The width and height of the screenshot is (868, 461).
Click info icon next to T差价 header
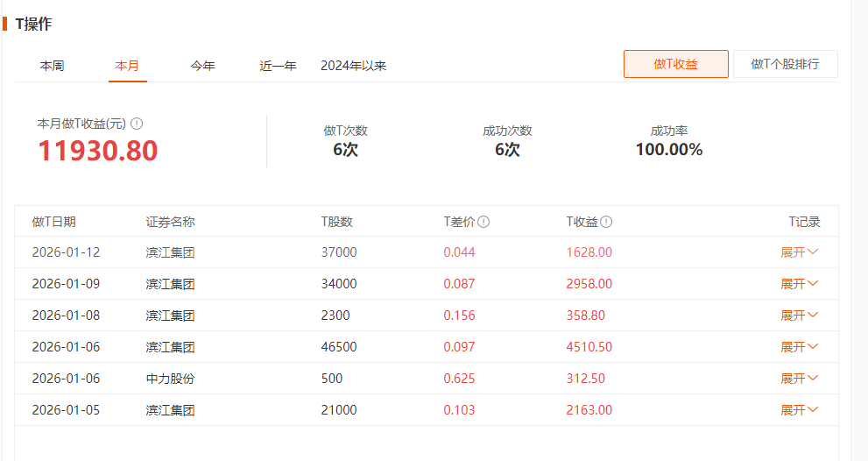483,223
